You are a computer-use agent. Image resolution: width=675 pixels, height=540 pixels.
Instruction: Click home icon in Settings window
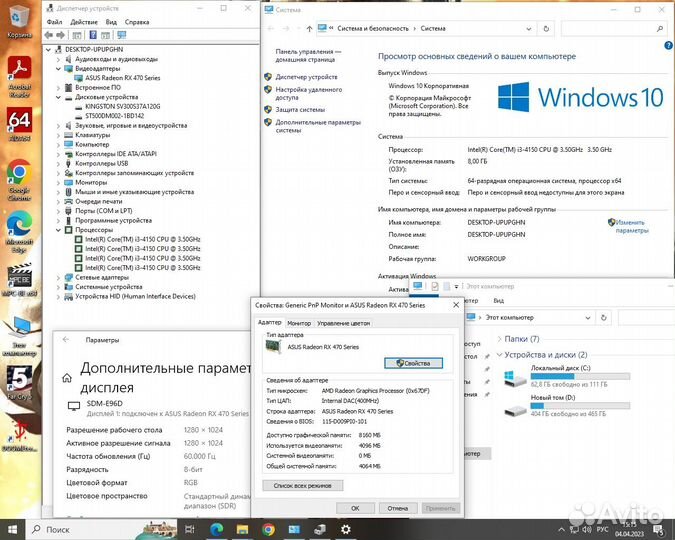(x=67, y=378)
